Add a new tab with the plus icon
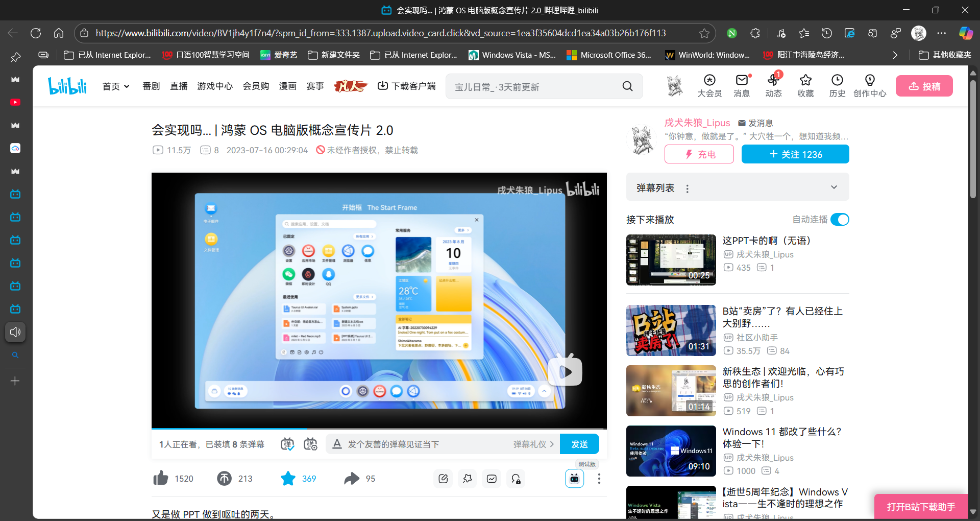 15,381
